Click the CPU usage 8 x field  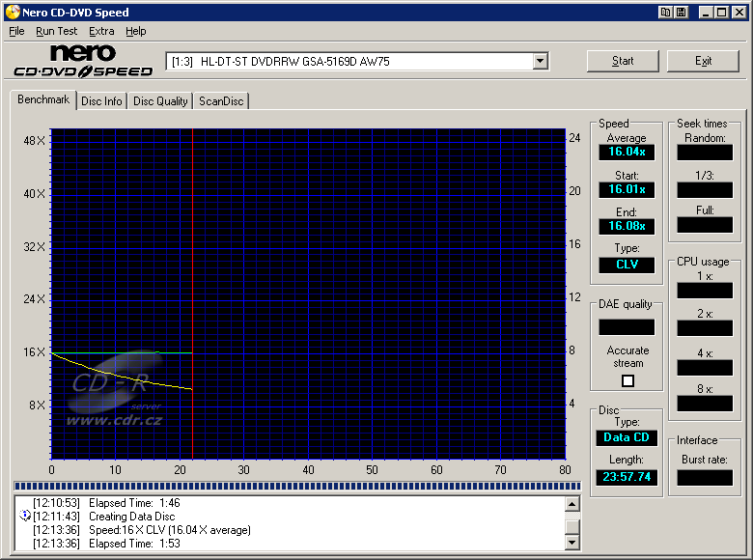point(705,404)
